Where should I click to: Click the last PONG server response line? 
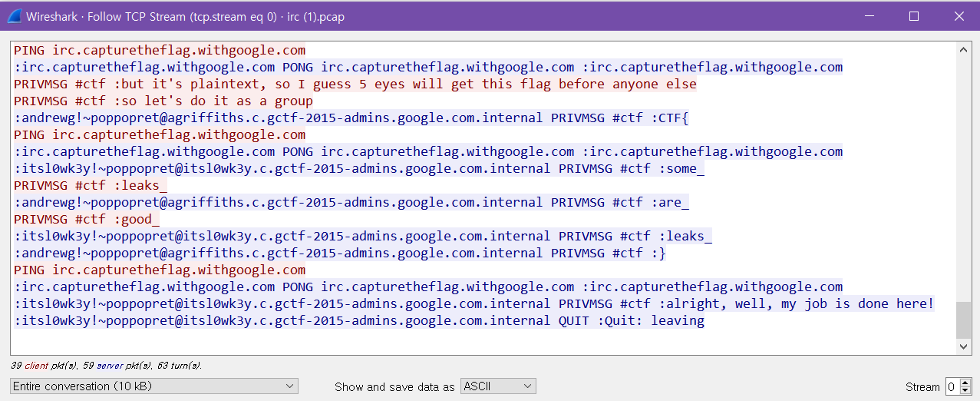coord(428,287)
